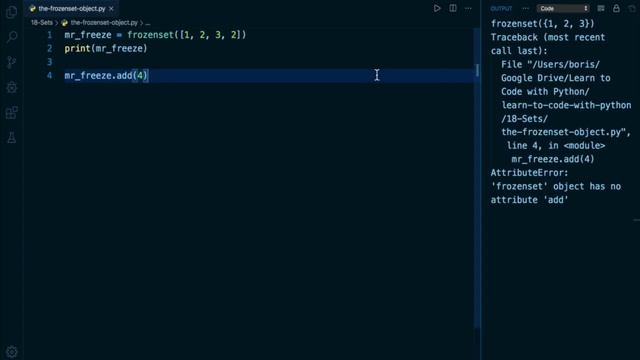This screenshot has height=360, width=640.
Task: Click 'mr_freeze.add(4)' in the traceback output
Action: click(553, 159)
